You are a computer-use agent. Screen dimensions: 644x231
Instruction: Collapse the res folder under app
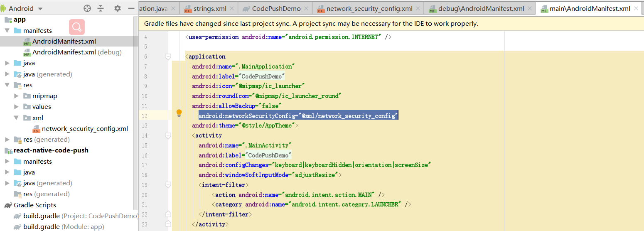7,85
